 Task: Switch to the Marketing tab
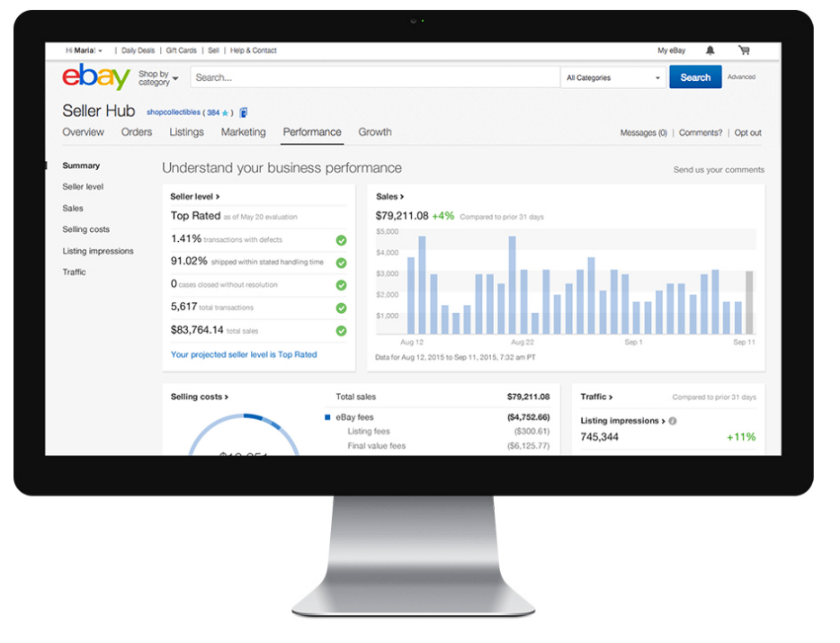tap(243, 132)
